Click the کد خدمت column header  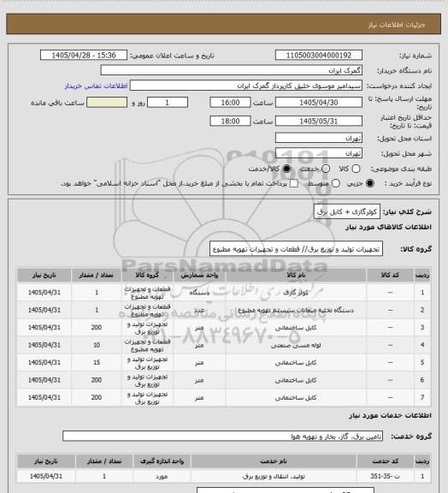pyautogui.click(x=386, y=461)
